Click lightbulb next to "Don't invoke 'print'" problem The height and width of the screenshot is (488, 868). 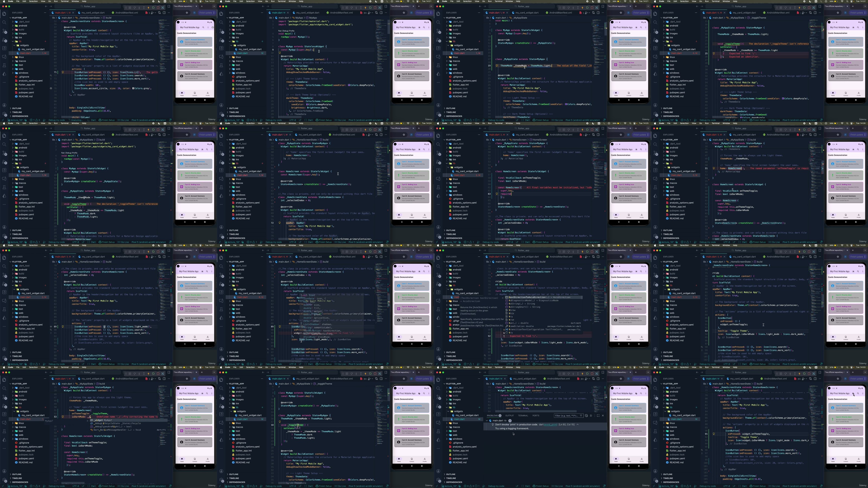point(493,425)
